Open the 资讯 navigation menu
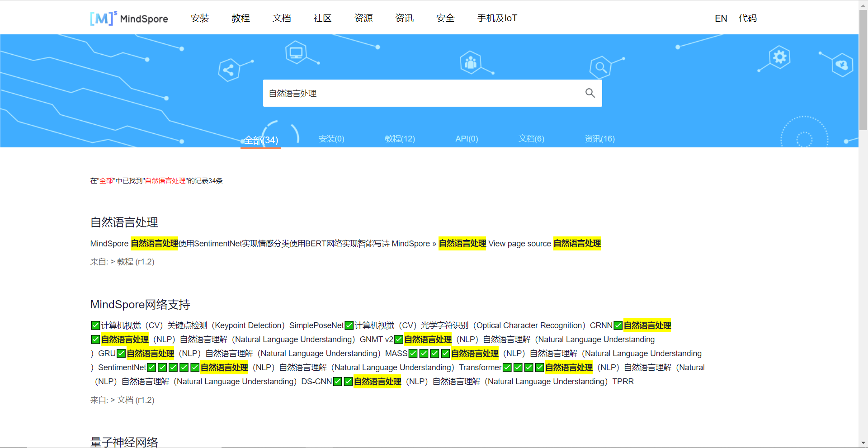868x448 pixels. 404,18
